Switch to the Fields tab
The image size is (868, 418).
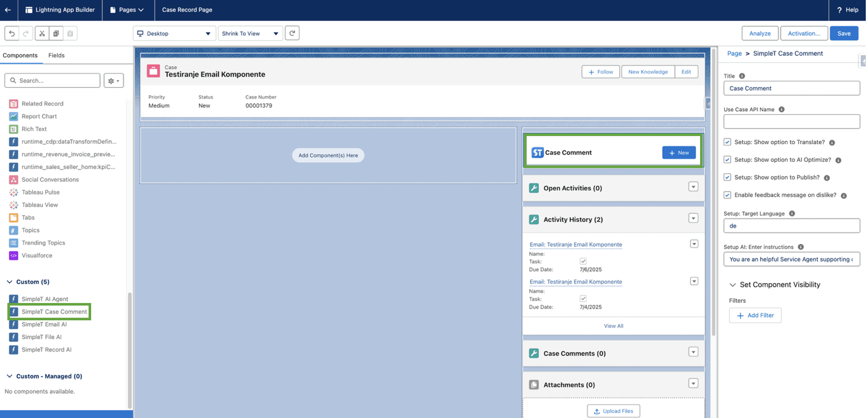tap(56, 55)
